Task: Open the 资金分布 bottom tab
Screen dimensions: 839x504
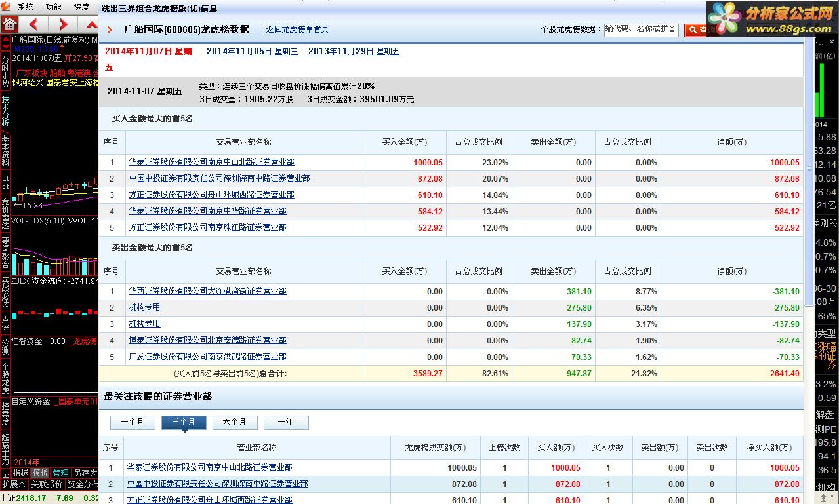Action: (83, 484)
